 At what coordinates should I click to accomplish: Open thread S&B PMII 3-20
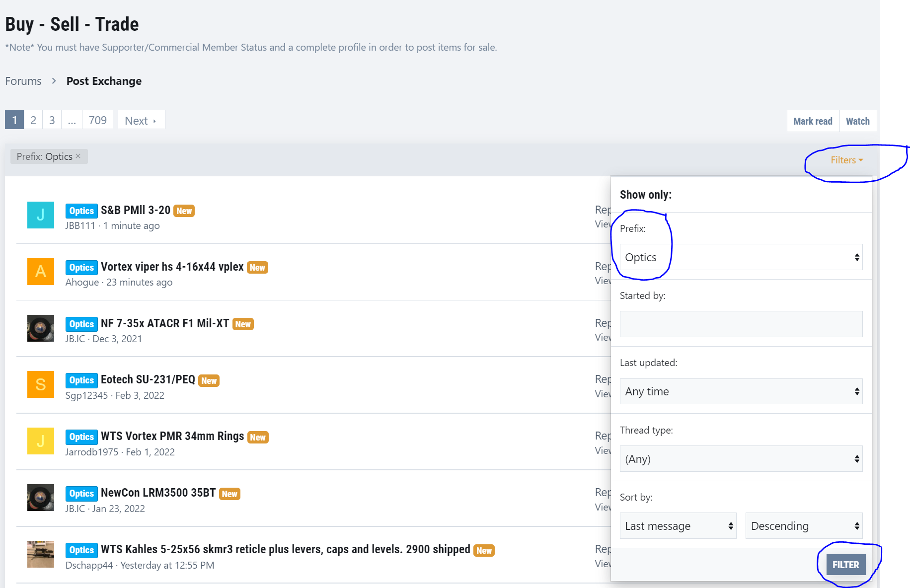click(x=136, y=210)
